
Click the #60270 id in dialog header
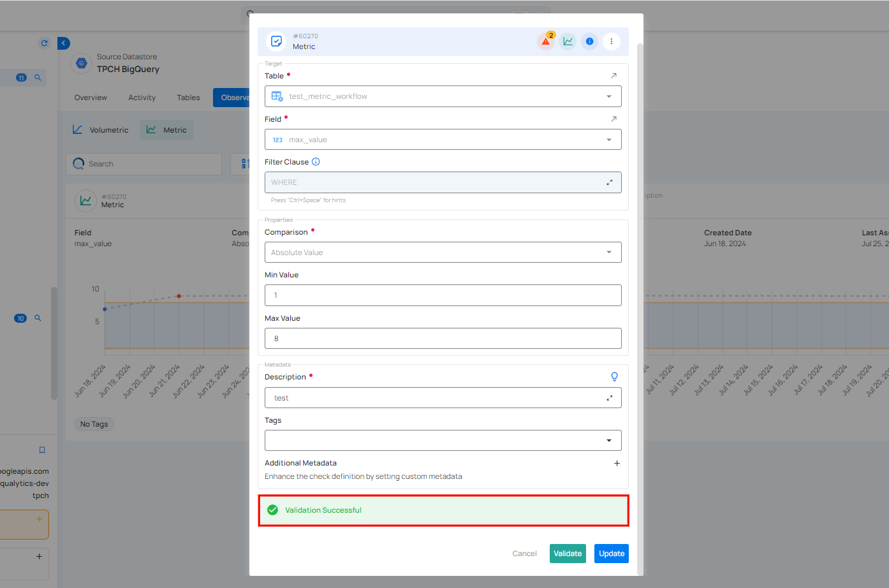click(305, 36)
